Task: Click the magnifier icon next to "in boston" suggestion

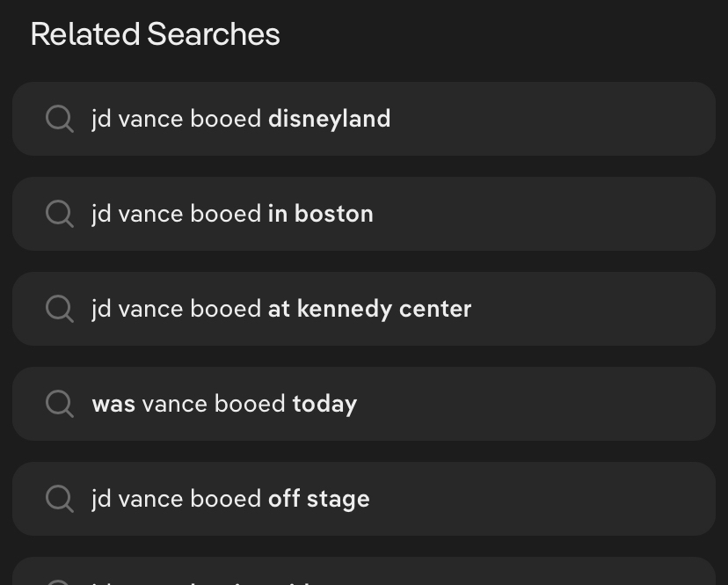Action: 59,214
